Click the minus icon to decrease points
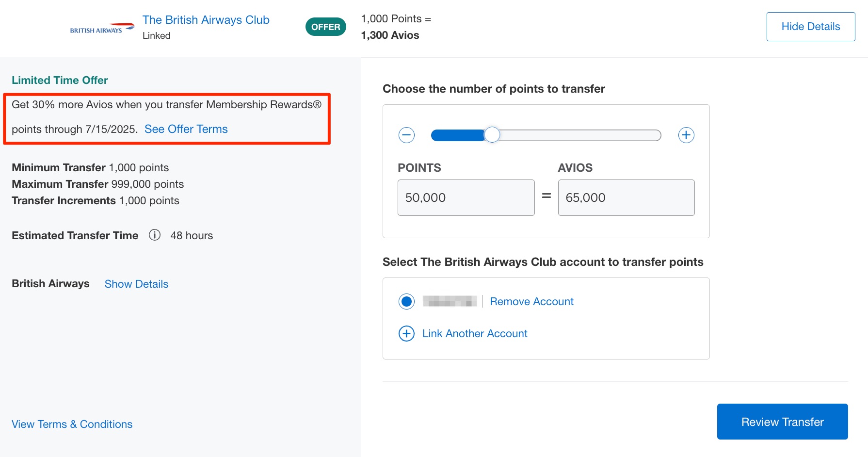 point(406,135)
